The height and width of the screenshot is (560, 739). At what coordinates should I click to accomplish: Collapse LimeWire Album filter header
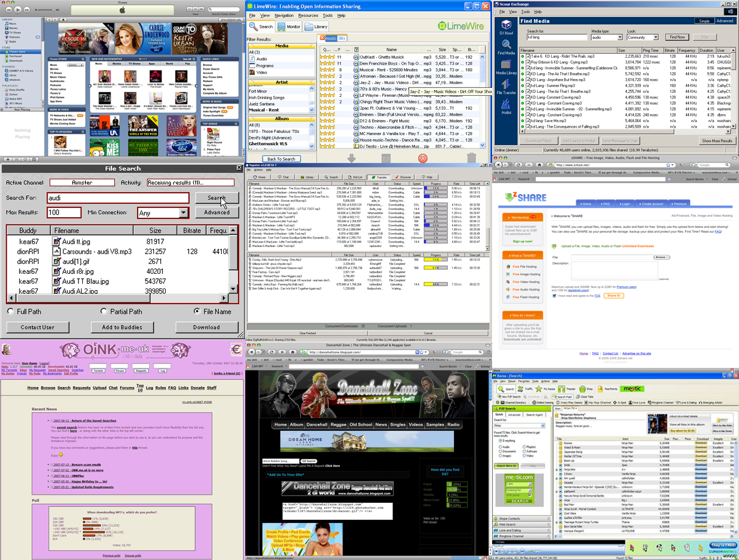[312, 119]
